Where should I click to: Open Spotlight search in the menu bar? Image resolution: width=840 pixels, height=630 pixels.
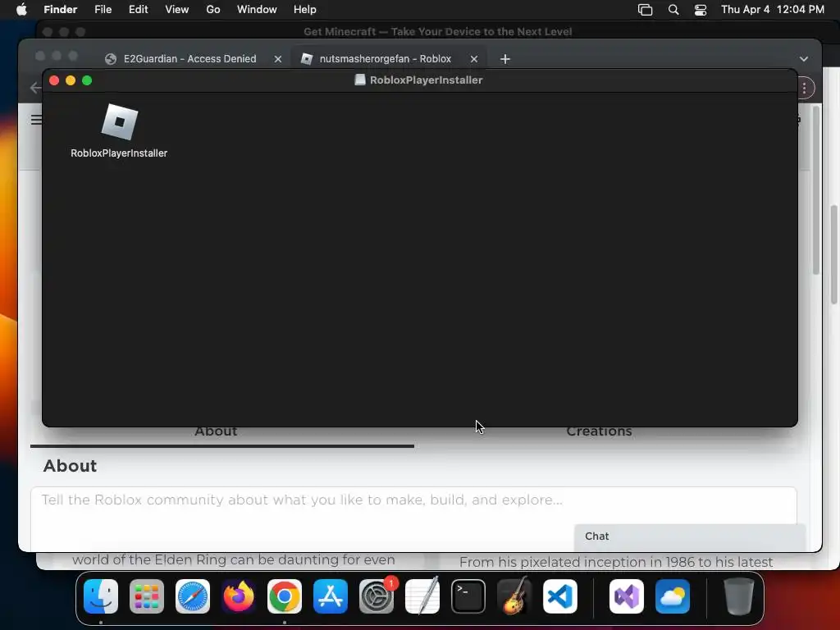coord(673,10)
